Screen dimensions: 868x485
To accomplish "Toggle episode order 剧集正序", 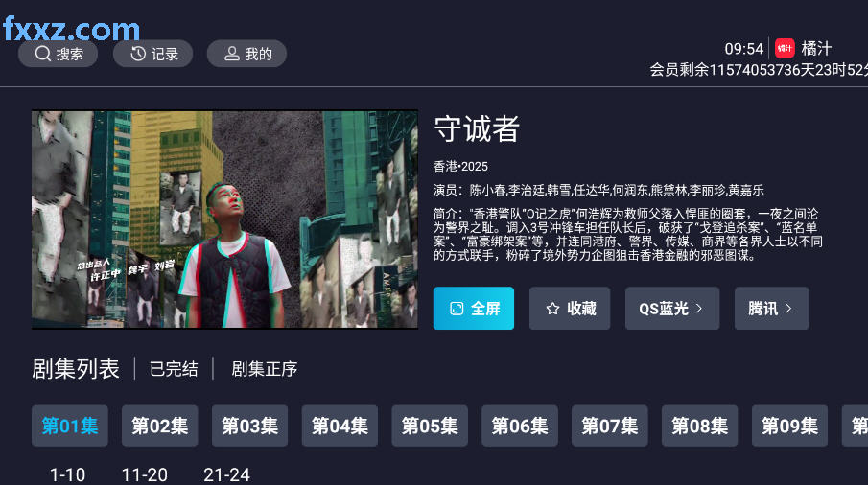I will coord(264,369).
